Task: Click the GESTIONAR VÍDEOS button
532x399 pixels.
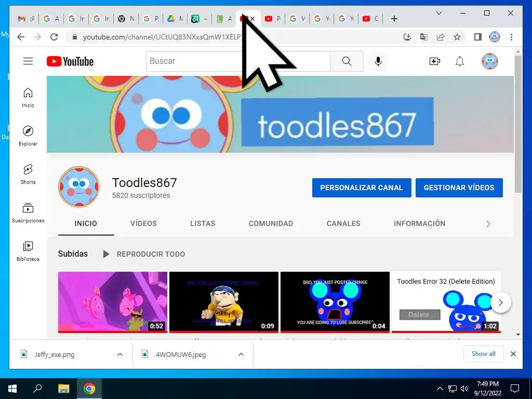Action: [x=459, y=188]
